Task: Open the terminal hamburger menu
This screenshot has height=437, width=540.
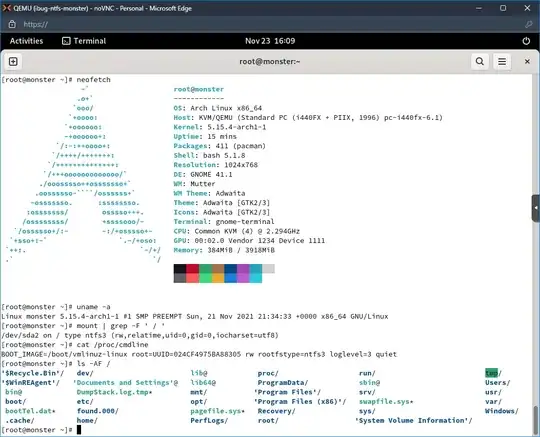Action: coord(502,62)
